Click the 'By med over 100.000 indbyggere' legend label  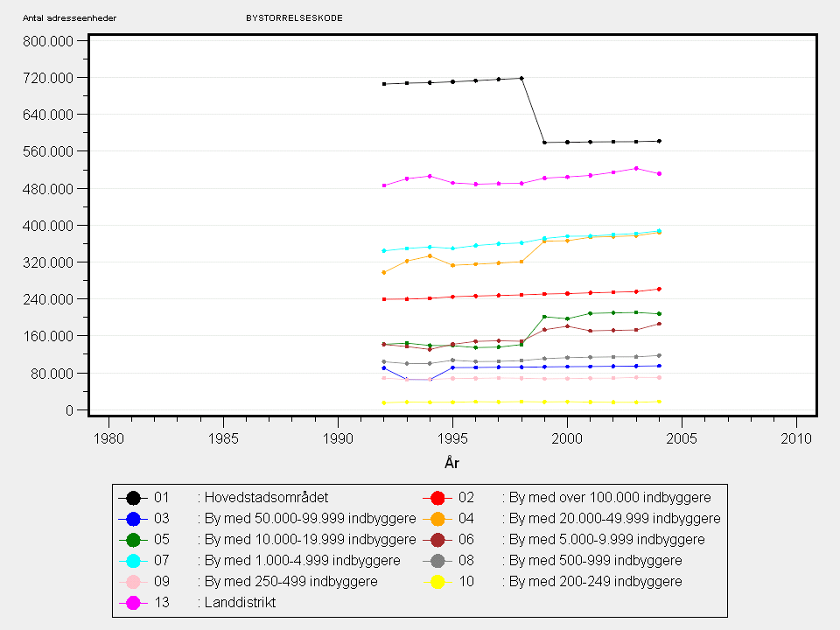point(612,498)
